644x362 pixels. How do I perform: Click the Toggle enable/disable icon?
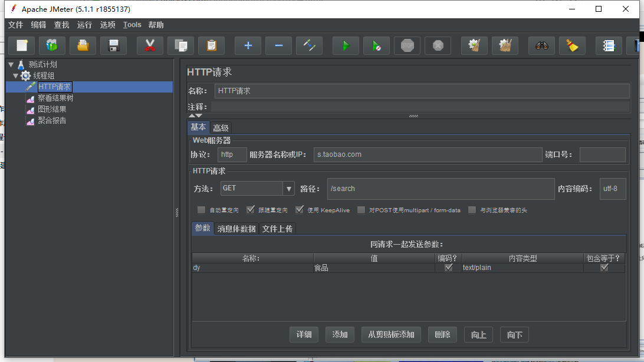click(309, 45)
